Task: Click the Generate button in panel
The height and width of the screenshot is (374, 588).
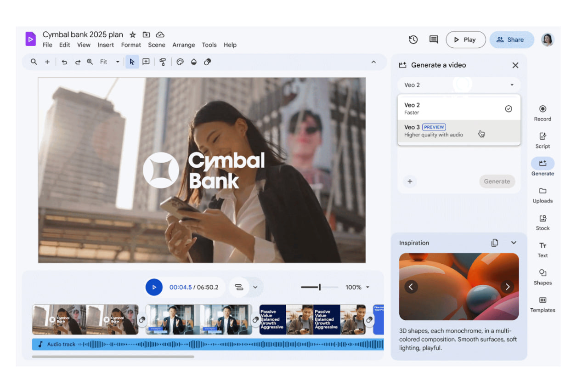Action: pyautogui.click(x=497, y=181)
